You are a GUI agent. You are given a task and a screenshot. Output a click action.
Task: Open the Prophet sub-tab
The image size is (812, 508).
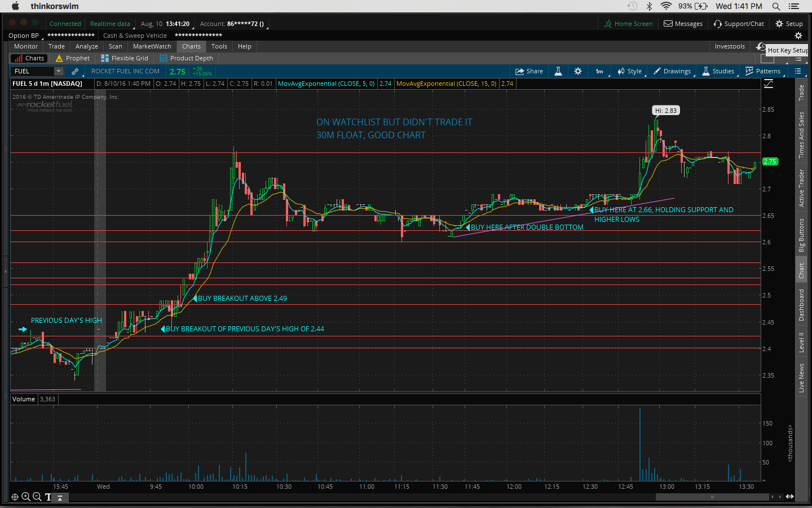tap(73, 58)
